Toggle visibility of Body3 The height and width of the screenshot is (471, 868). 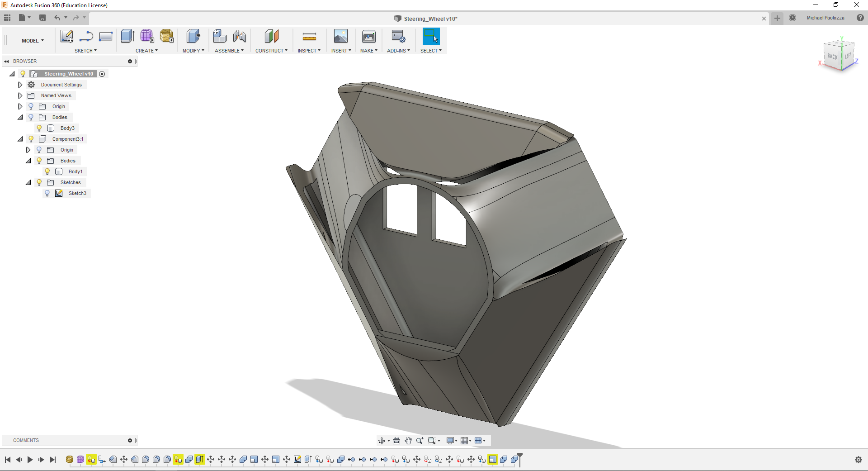(x=39, y=128)
